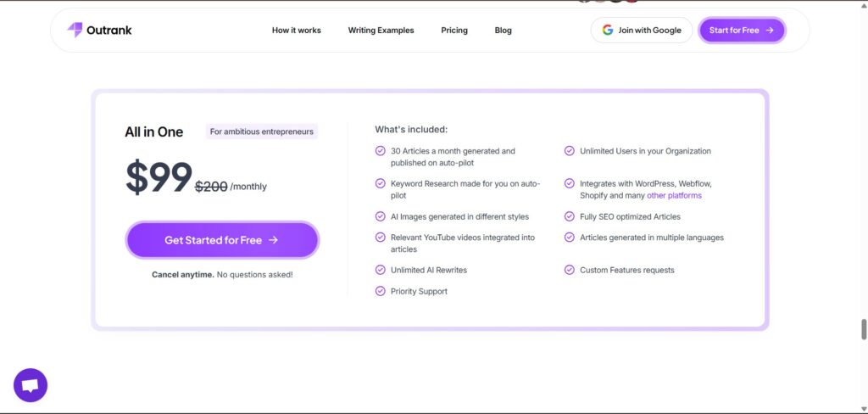This screenshot has width=868, height=414.
Task: Click the Fully SEO optimized Articles text
Action: pos(630,216)
